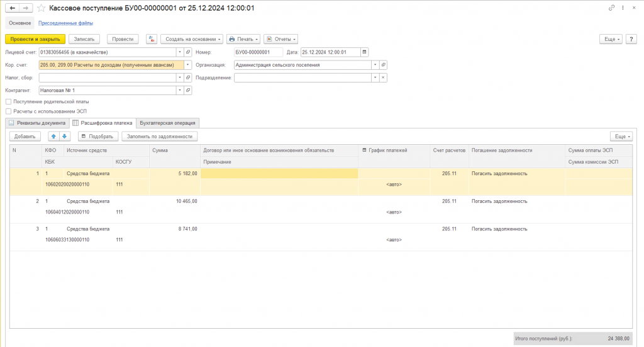Image resolution: width=644 pixels, height=347 pixels.
Task: Open the Отчеты dropdown menu
Action: pos(281,39)
